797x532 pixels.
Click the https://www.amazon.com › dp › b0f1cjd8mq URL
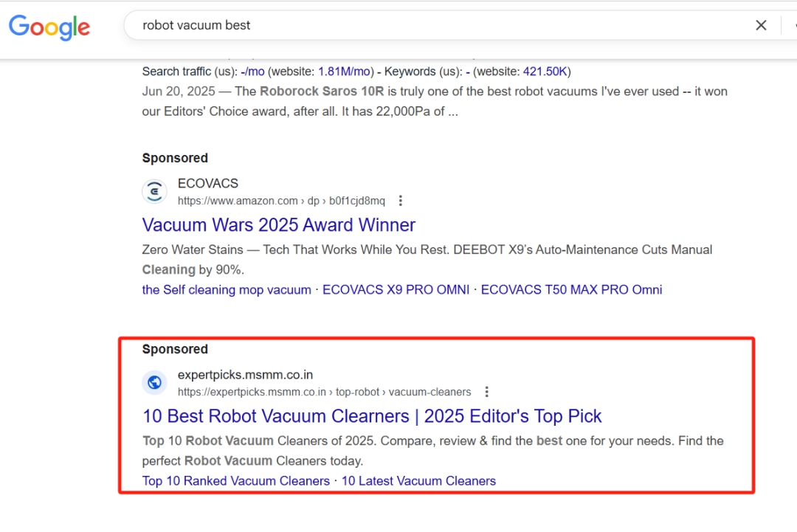point(281,201)
